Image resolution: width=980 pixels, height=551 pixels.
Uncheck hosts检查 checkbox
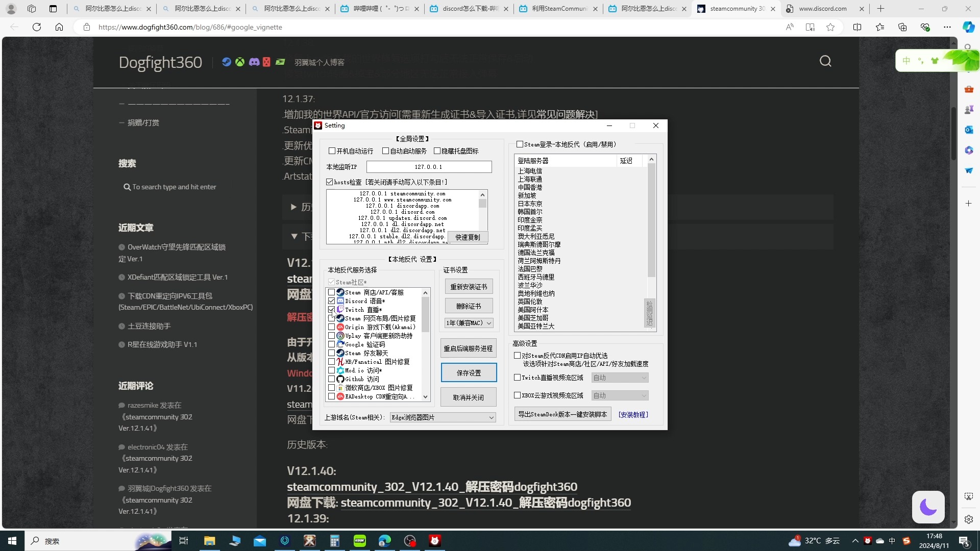(330, 182)
